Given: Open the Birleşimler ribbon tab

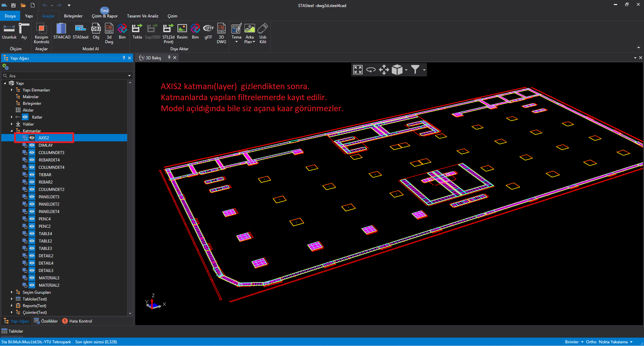Looking at the screenshot, I should [x=73, y=16].
